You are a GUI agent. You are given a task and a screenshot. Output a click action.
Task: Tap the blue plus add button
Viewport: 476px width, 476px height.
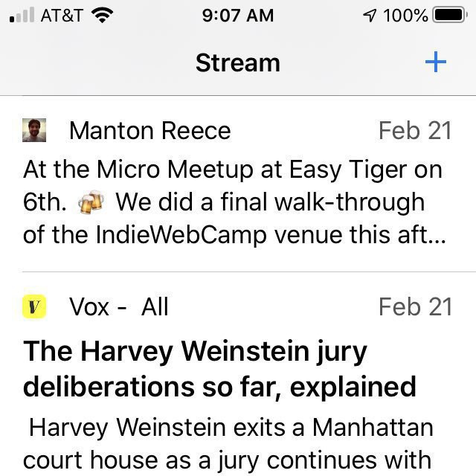pos(435,62)
